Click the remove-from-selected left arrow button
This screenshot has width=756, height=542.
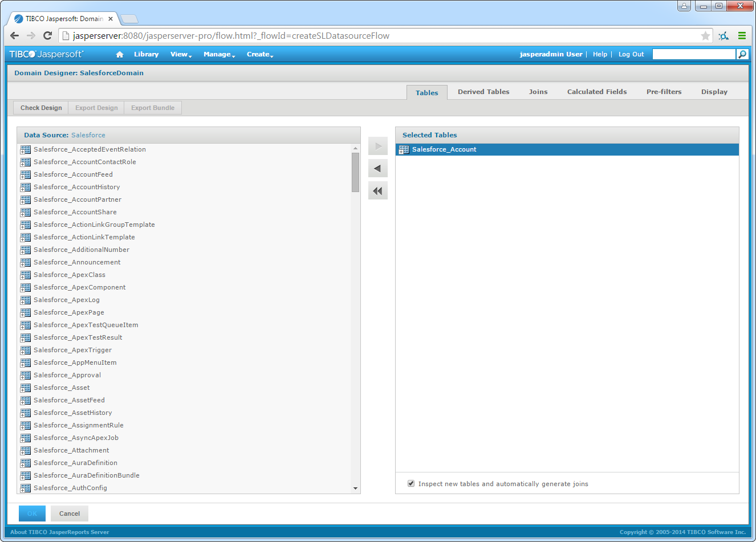click(377, 169)
